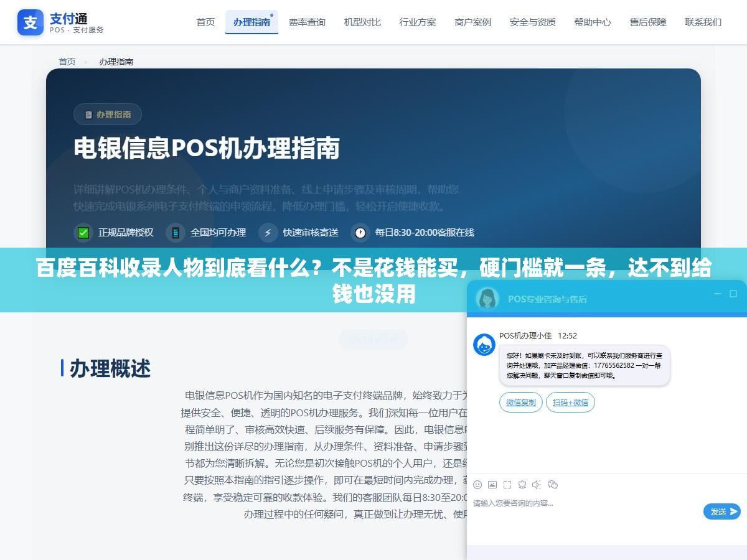Click the WeChat icon in chat toolbar
The image size is (747, 560).
click(552, 485)
